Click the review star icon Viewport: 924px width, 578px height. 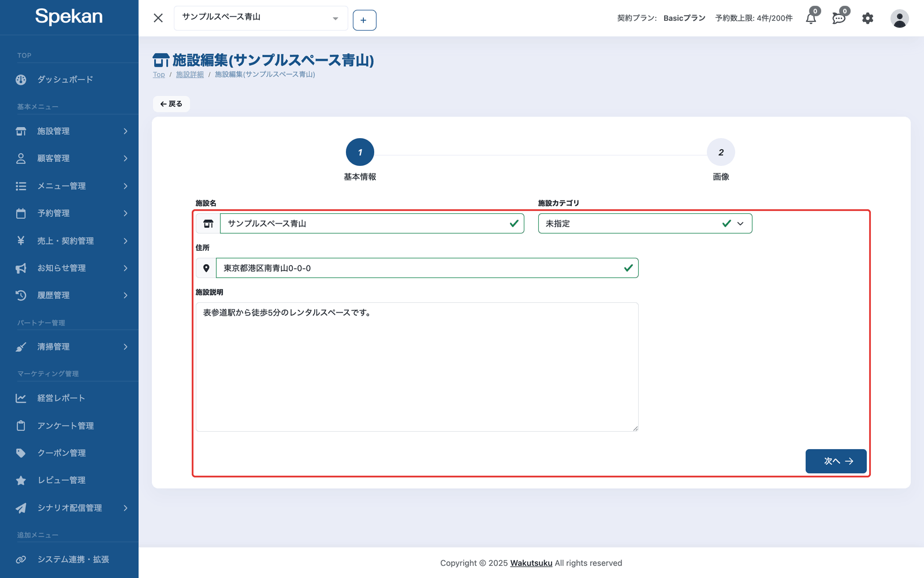coord(21,480)
